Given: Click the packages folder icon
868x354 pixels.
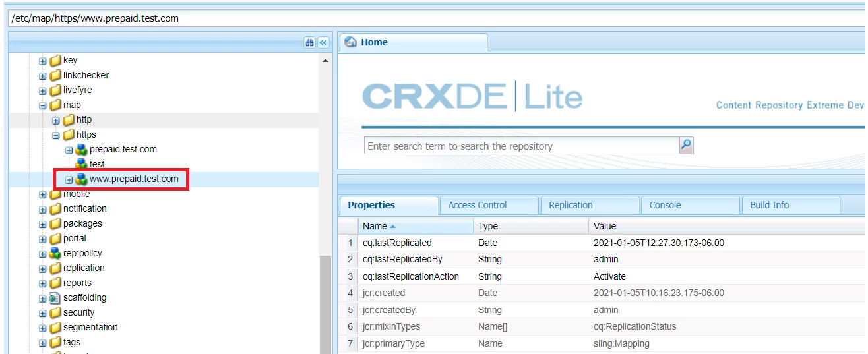Looking at the screenshot, I should pos(55,223).
